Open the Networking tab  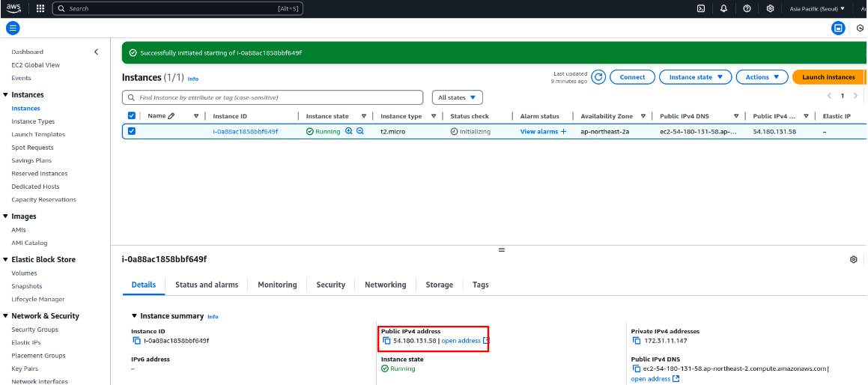point(385,285)
